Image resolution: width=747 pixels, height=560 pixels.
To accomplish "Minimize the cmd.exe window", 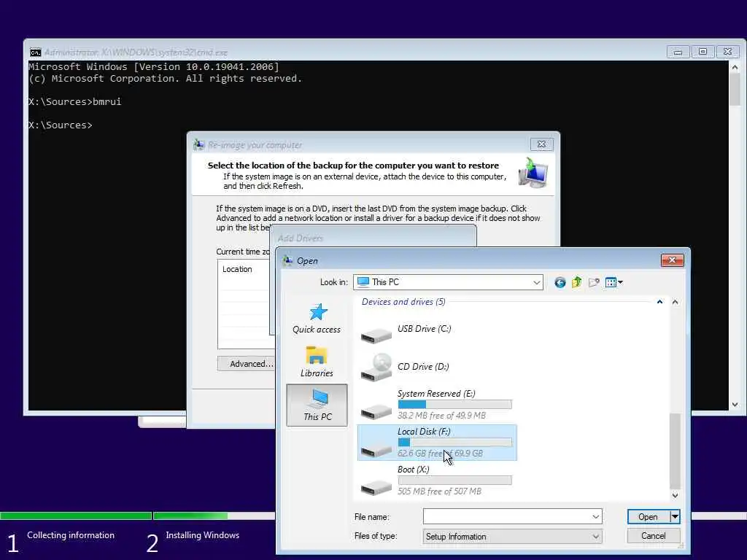I will point(678,52).
